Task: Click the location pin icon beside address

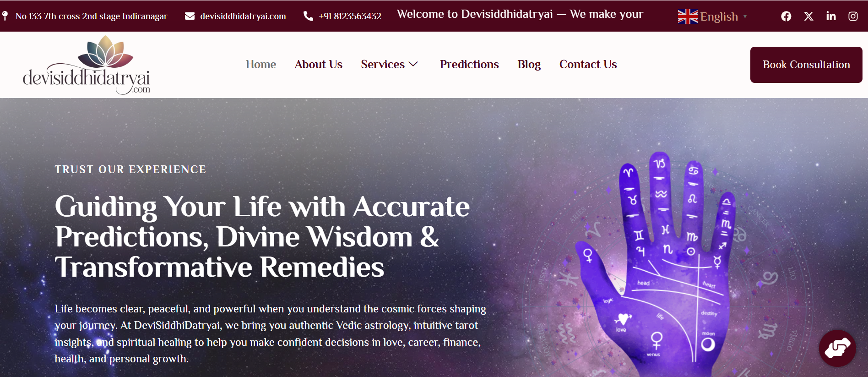Action: click(x=5, y=16)
